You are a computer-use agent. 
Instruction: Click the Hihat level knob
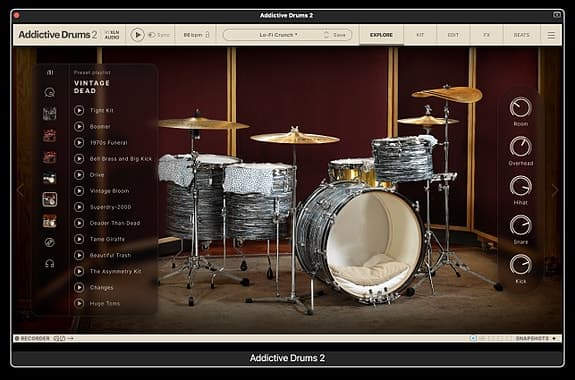point(520,186)
